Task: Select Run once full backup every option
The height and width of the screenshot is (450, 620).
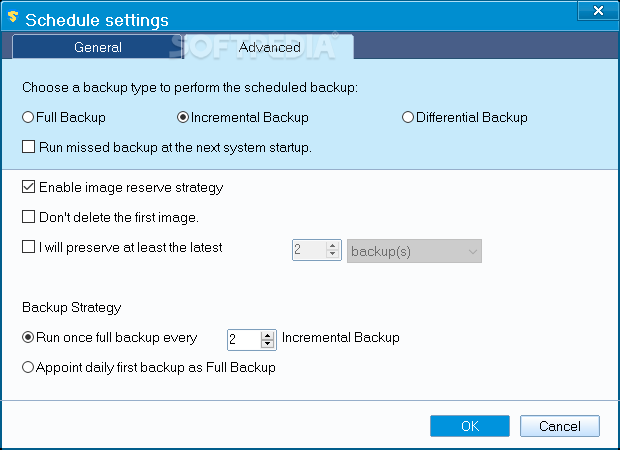Action: pyautogui.click(x=28, y=337)
